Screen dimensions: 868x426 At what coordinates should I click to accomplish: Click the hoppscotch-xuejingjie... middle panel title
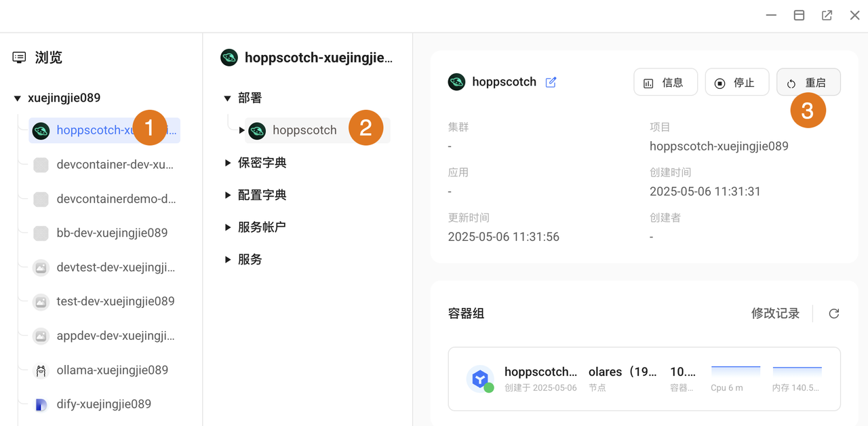[319, 58]
